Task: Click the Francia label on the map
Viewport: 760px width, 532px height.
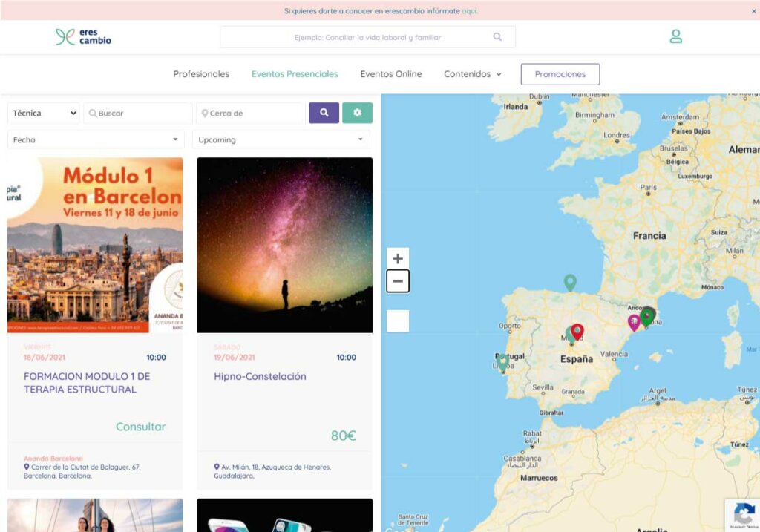Action: click(649, 236)
